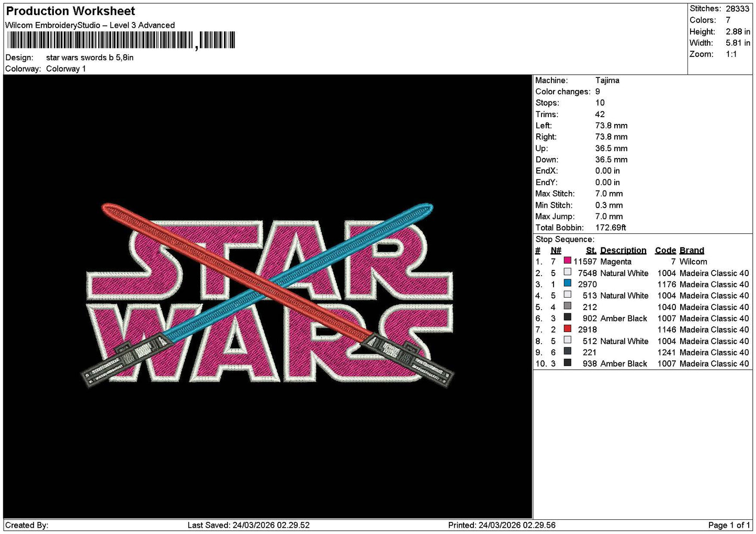Click the Left value 73.8 mm
The width and height of the screenshot is (756, 534).
point(611,126)
